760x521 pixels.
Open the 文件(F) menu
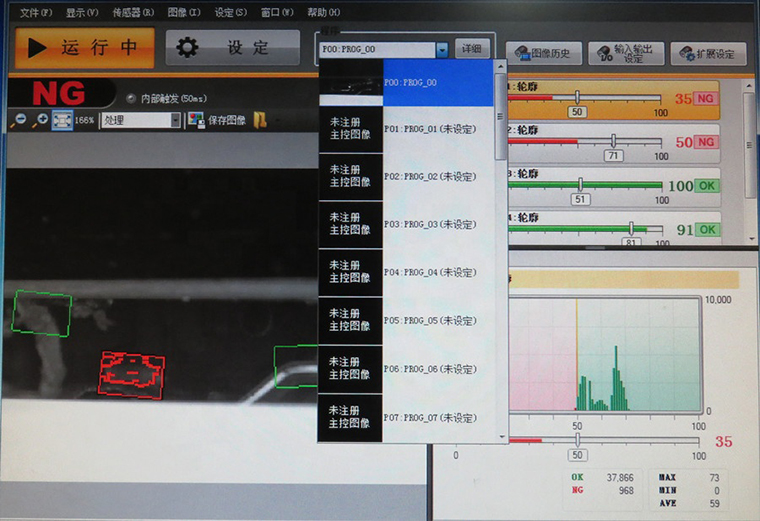(x=36, y=12)
